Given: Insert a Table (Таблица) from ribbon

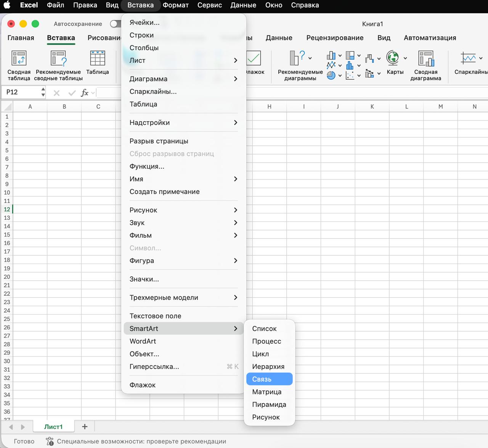Looking at the screenshot, I should [97, 59].
